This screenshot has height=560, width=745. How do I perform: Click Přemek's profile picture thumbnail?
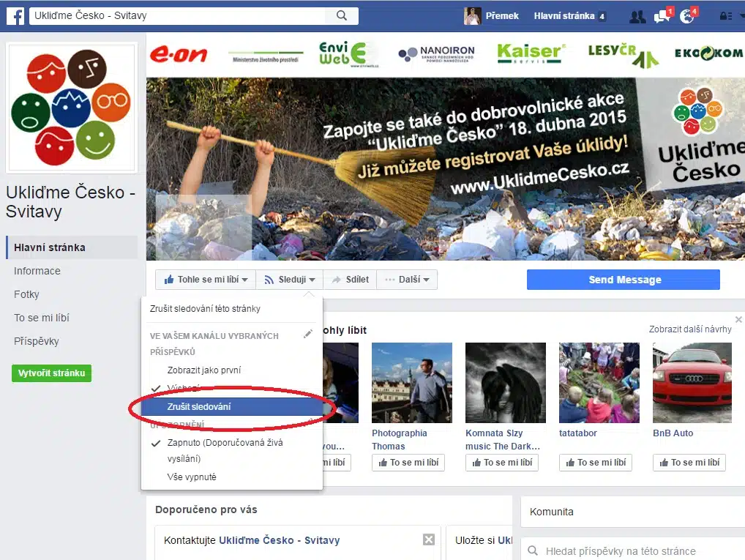[x=472, y=16]
